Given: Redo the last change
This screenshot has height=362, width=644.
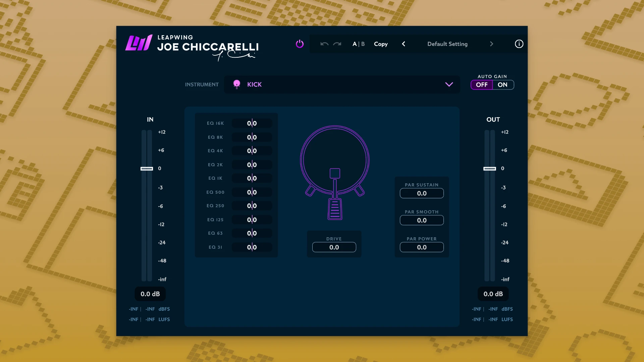Looking at the screenshot, I should (x=337, y=44).
